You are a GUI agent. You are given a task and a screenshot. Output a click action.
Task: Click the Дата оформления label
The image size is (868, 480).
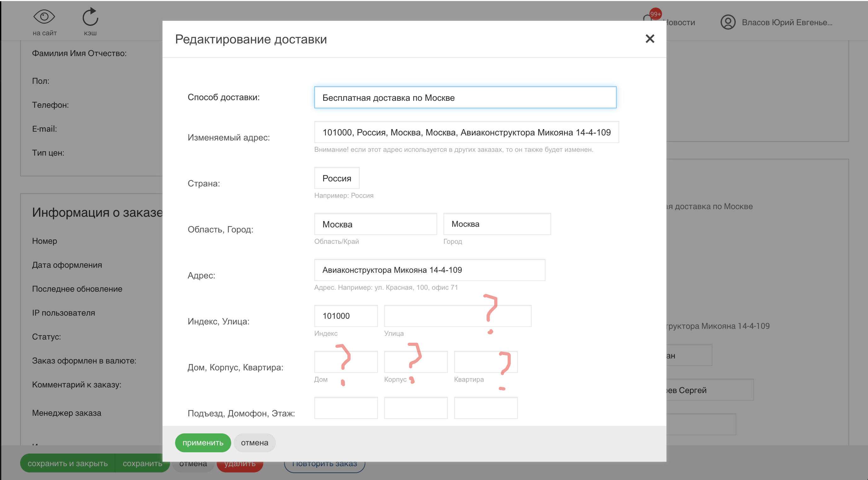(x=67, y=265)
